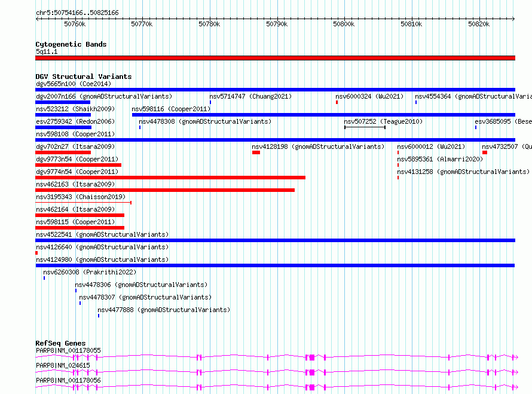Select nsv5895361 (Almarri2020) label
Image resolution: width=532 pixels, height=394 pixels.
coord(440,159)
